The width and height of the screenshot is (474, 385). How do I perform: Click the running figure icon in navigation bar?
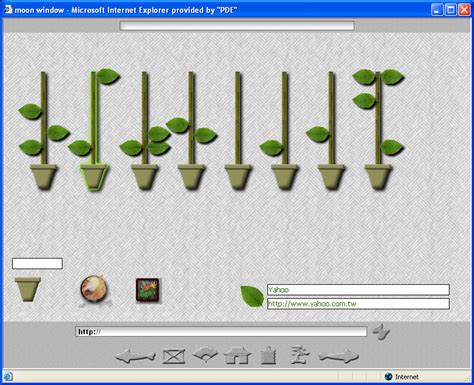tap(299, 355)
